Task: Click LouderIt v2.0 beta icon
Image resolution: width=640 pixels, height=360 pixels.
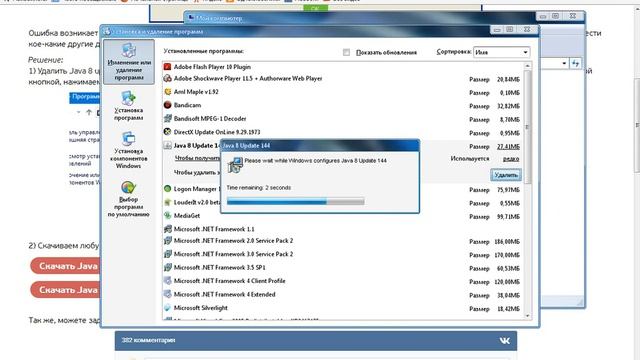Action: (167, 202)
